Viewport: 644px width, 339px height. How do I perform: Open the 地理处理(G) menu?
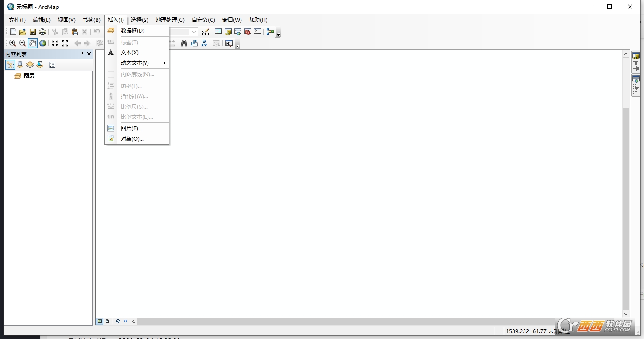coord(170,20)
